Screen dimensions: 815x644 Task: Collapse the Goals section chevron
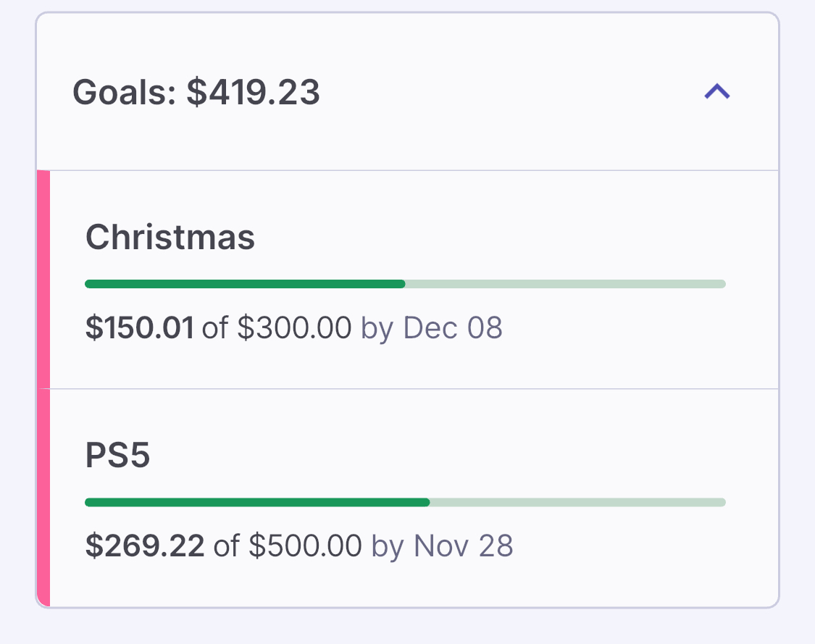coord(716,92)
